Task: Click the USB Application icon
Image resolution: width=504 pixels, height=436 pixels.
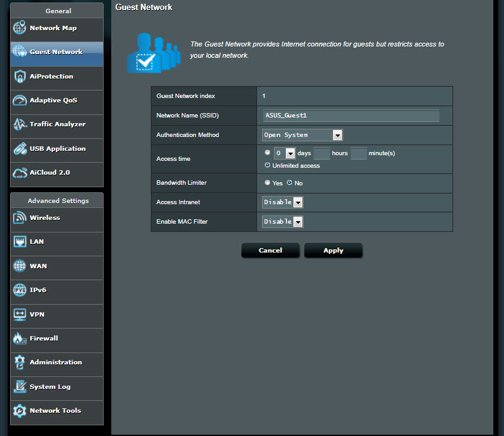Action: coord(19,148)
